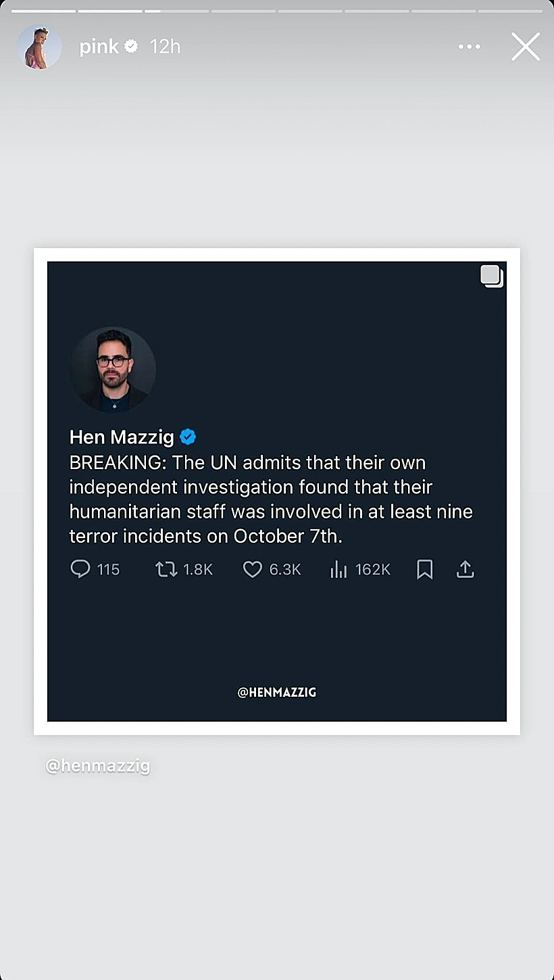The height and width of the screenshot is (980, 554).
Task: Click the multi-image carousel icon
Action: 492,276
